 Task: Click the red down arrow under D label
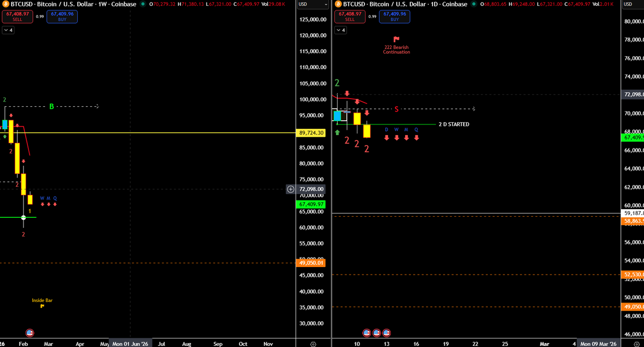pos(386,138)
